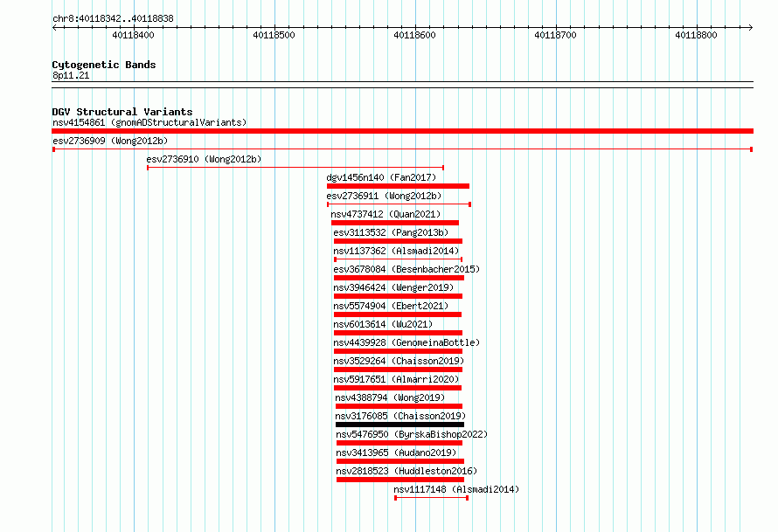
Task: Select the red bar under nsv2818523 Huddleston2016
Action: pos(399,480)
